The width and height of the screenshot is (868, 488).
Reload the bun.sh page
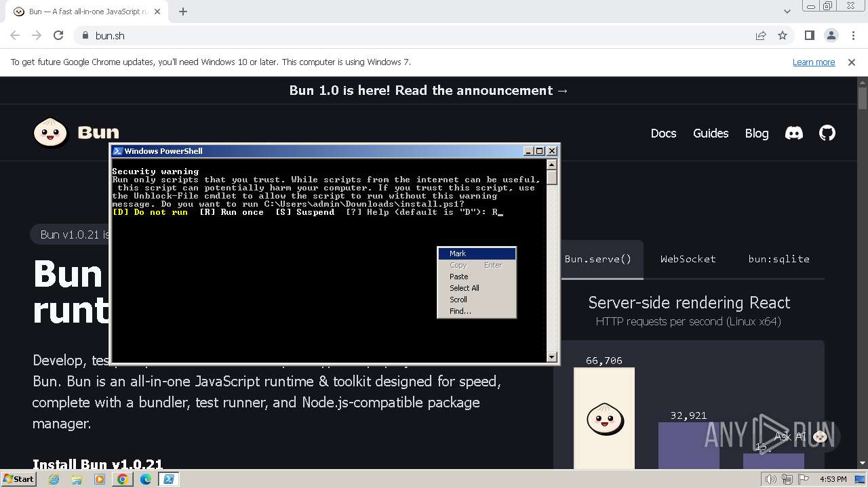(x=58, y=35)
